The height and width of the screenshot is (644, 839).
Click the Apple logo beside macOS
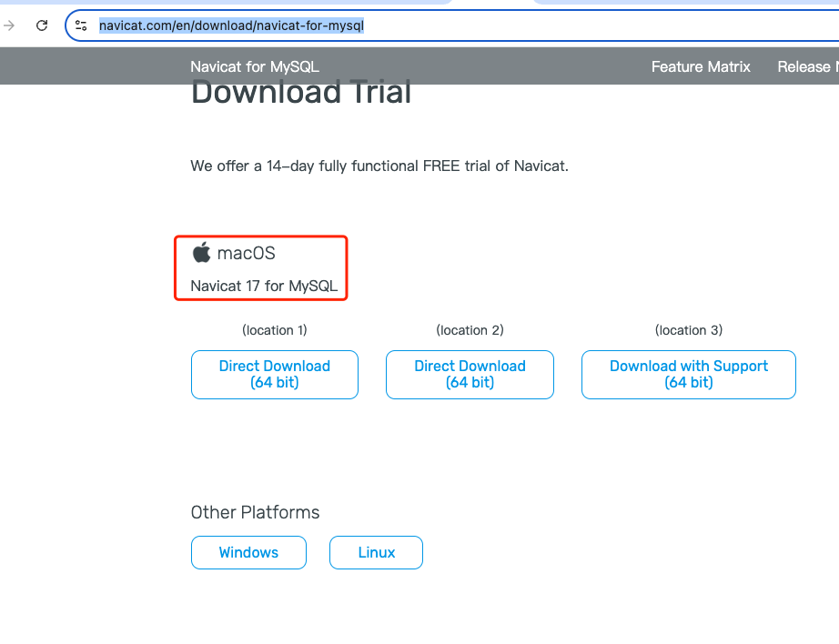coord(202,252)
